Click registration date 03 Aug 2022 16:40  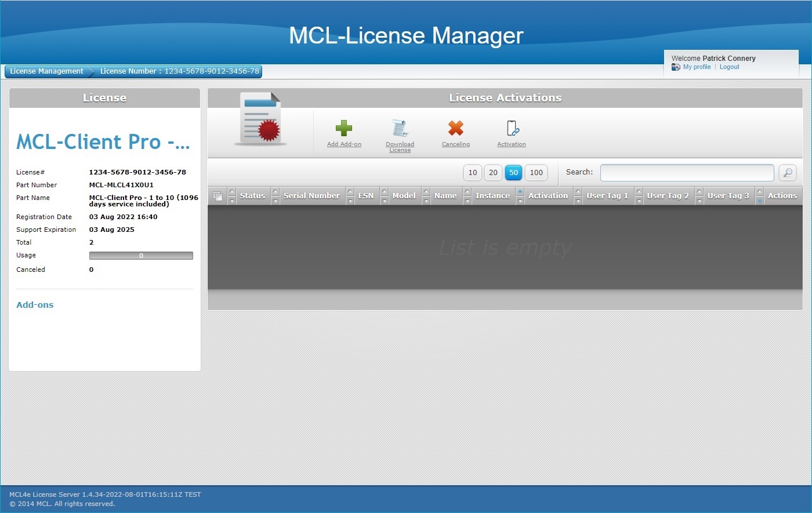123,217
